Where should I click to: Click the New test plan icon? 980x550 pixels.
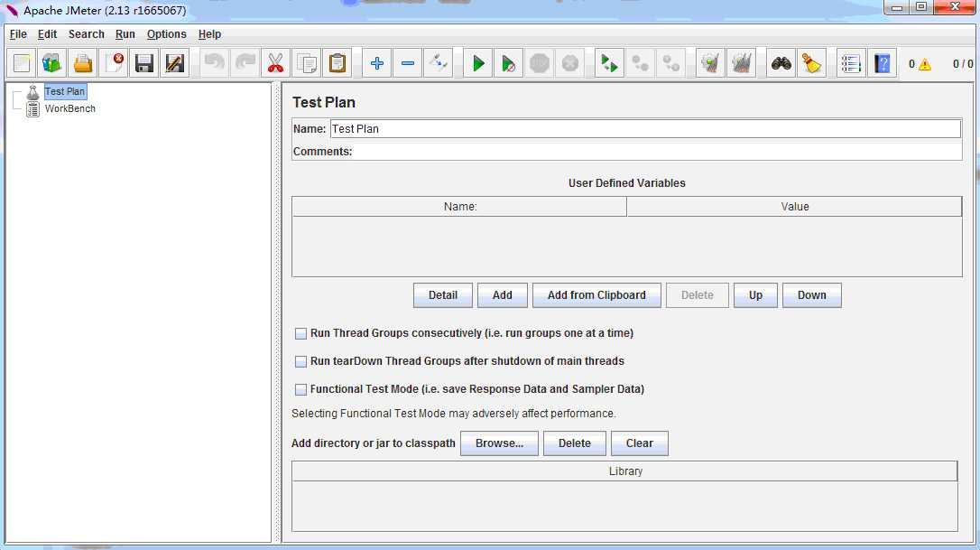click(x=22, y=63)
